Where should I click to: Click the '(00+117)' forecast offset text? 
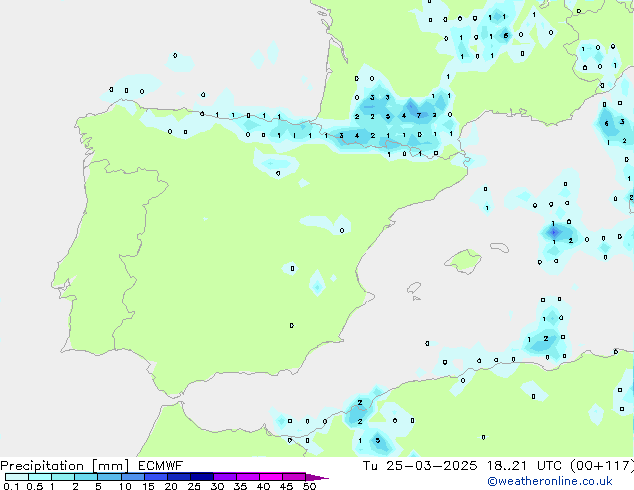[602, 465]
